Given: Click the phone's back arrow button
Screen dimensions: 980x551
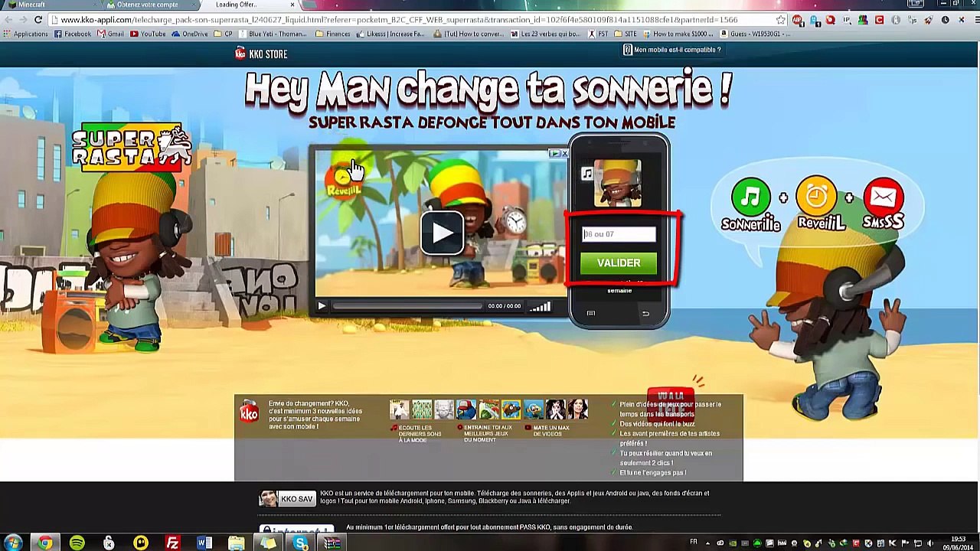Looking at the screenshot, I should (x=645, y=313).
